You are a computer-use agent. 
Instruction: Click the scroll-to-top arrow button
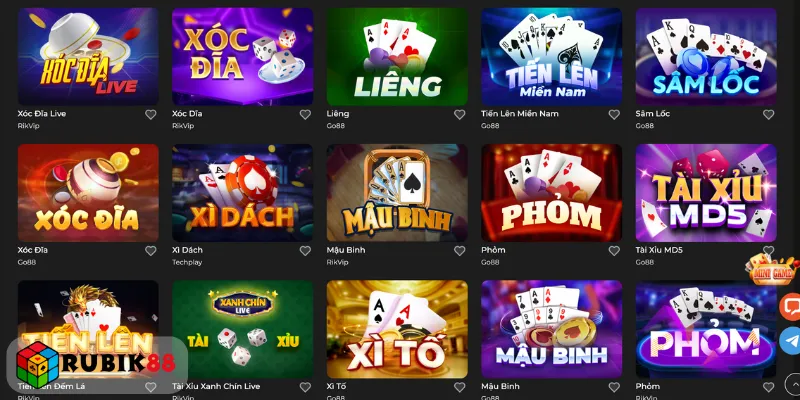click(792, 383)
